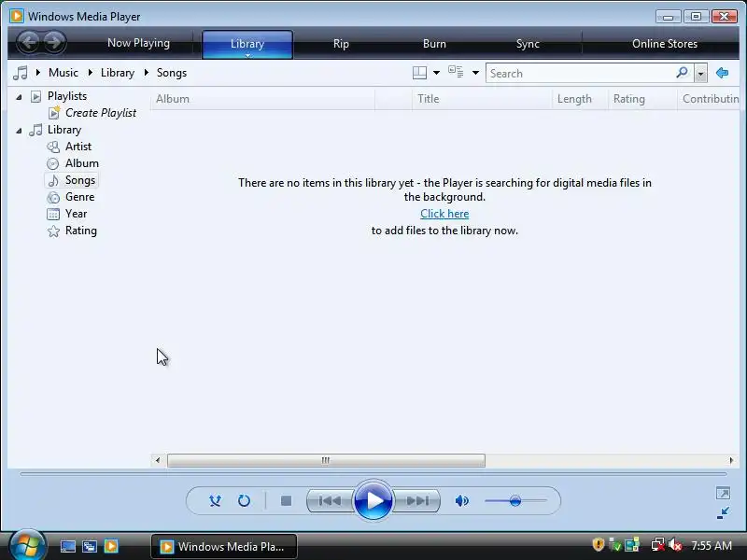Viewport: 747px width, 560px height.
Task: Click the Rating column header
Action: (x=642, y=99)
